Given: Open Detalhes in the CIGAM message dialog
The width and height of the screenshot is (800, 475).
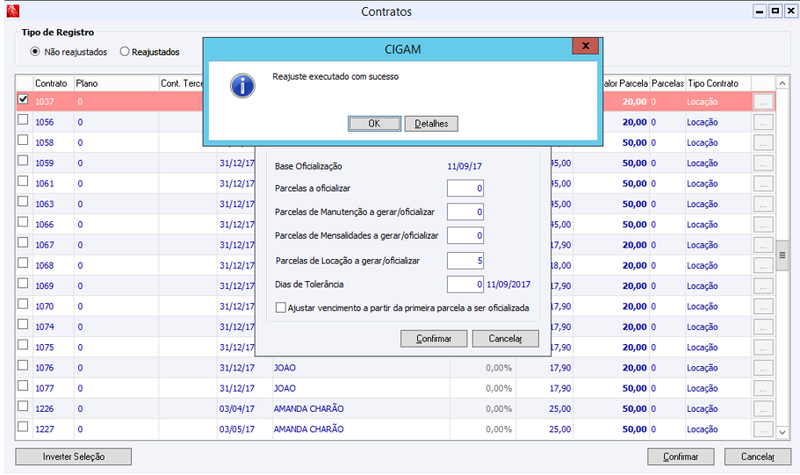Looking at the screenshot, I should tap(431, 123).
